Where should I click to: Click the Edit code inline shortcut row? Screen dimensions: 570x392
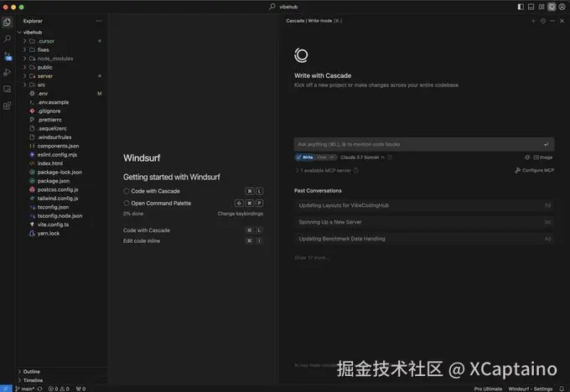click(193, 241)
